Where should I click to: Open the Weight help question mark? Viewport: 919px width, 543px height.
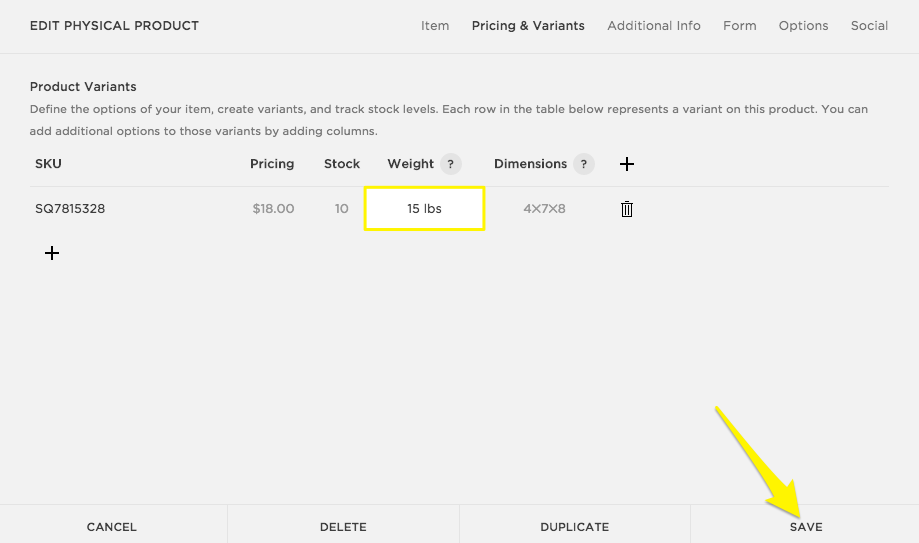[x=451, y=164]
